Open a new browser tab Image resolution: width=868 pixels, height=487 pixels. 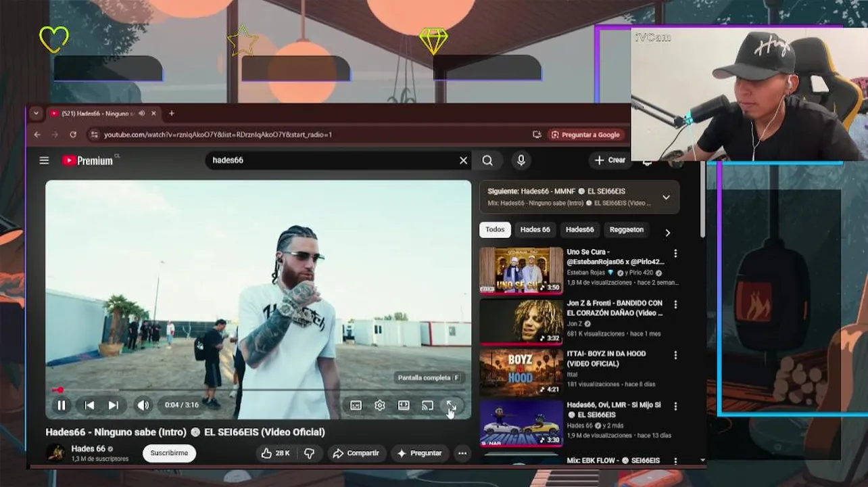pos(171,114)
